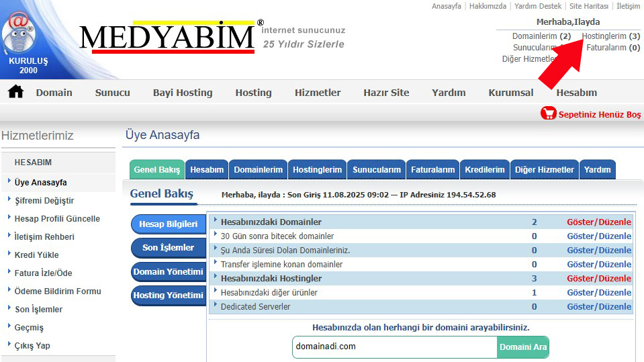Open Yardım main menu item
This screenshot has height=362, width=644.
449,93
